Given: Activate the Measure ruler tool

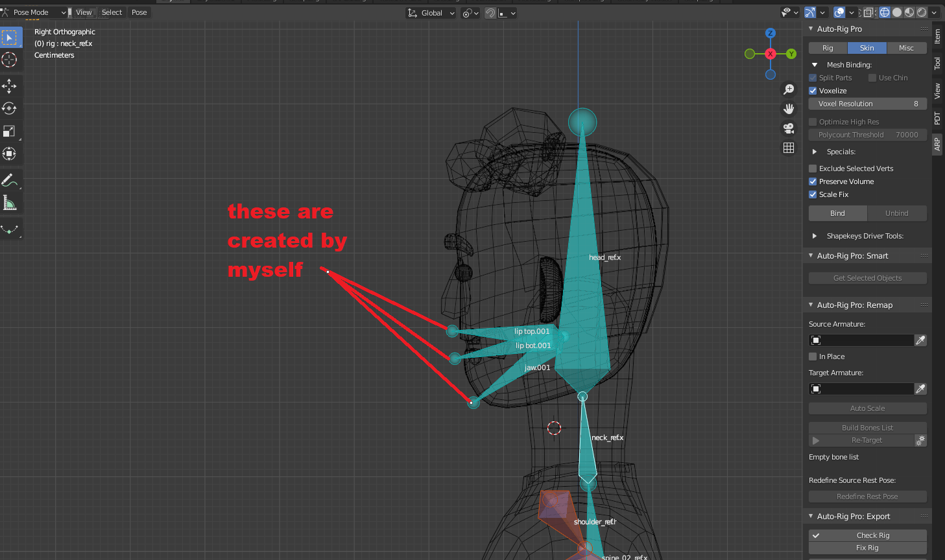Looking at the screenshot, I should (10, 203).
